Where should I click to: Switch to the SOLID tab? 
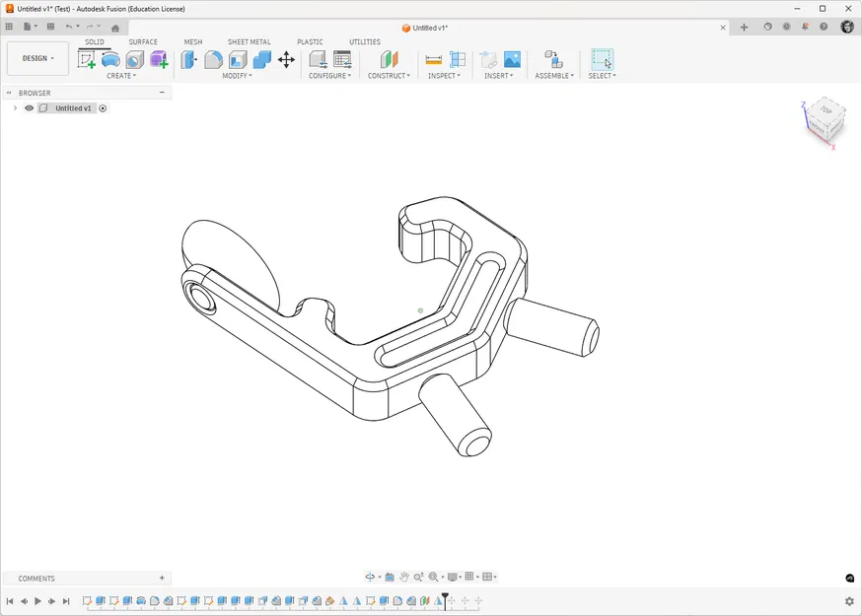tap(95, 41)
